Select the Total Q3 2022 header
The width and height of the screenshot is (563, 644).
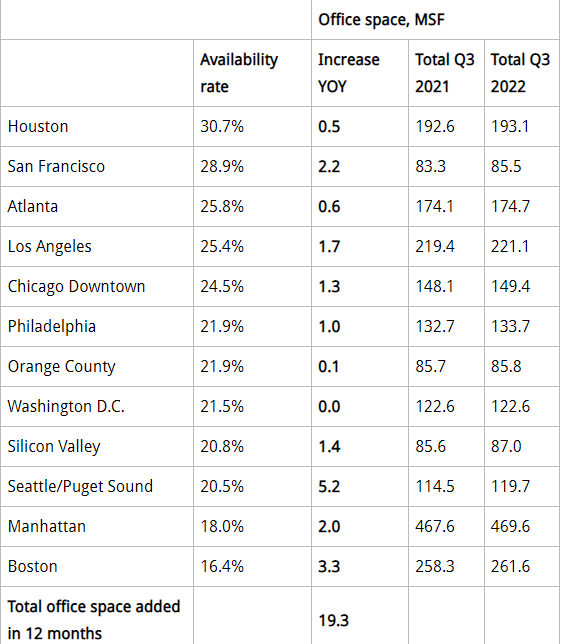click(x=520, y=73)
